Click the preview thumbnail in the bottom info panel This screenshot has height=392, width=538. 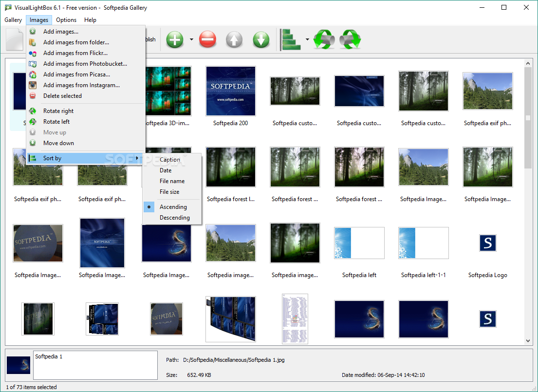pyautogui.click(x=19, y=365)
